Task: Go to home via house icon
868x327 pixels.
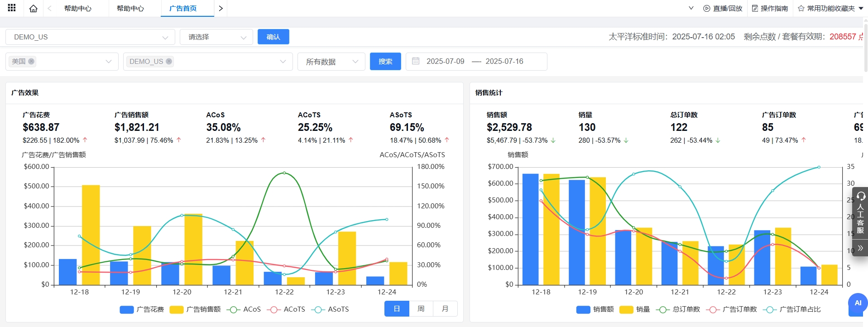Action: click(34, 8)
